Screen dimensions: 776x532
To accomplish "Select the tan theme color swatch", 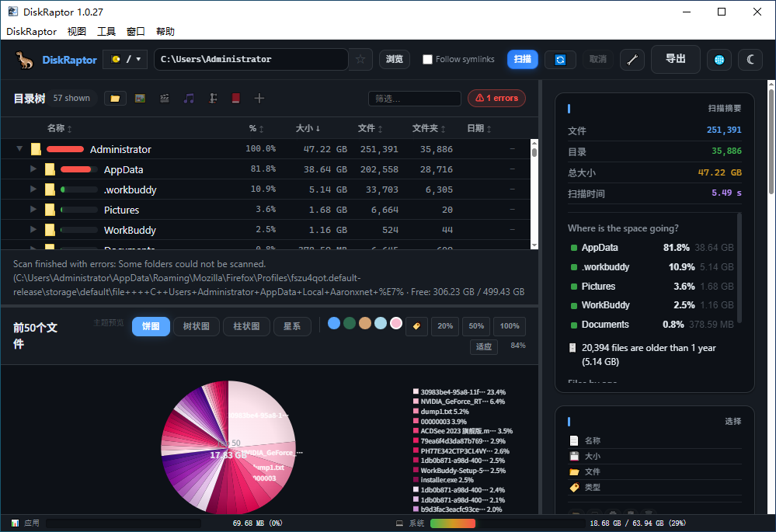I will click(365, 323).
